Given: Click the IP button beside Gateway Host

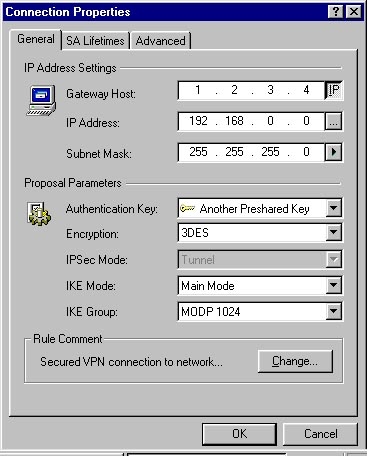Looking at the screenshot, I should 334,90.
